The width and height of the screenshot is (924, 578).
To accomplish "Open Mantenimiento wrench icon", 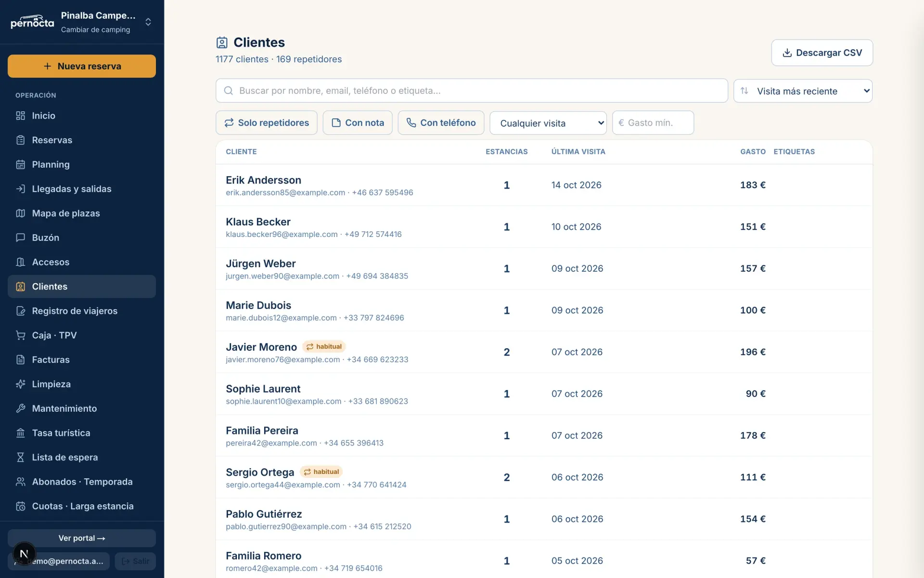I will (20, 408).
